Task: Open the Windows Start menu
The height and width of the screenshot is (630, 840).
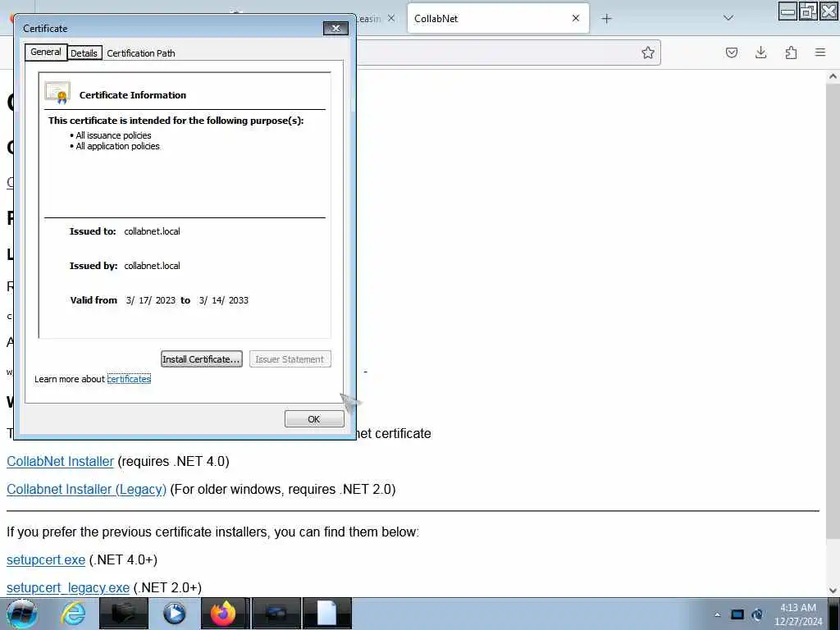Action: [x=21, y=614]
